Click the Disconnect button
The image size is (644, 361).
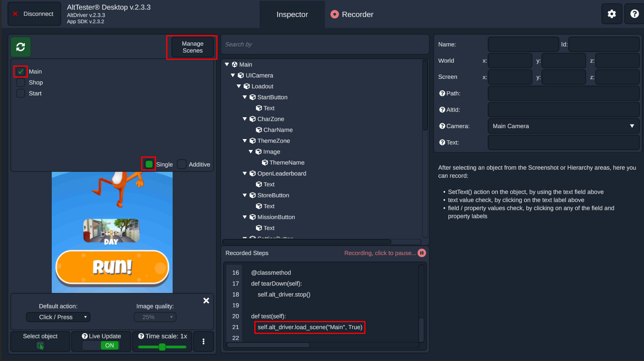34,14
